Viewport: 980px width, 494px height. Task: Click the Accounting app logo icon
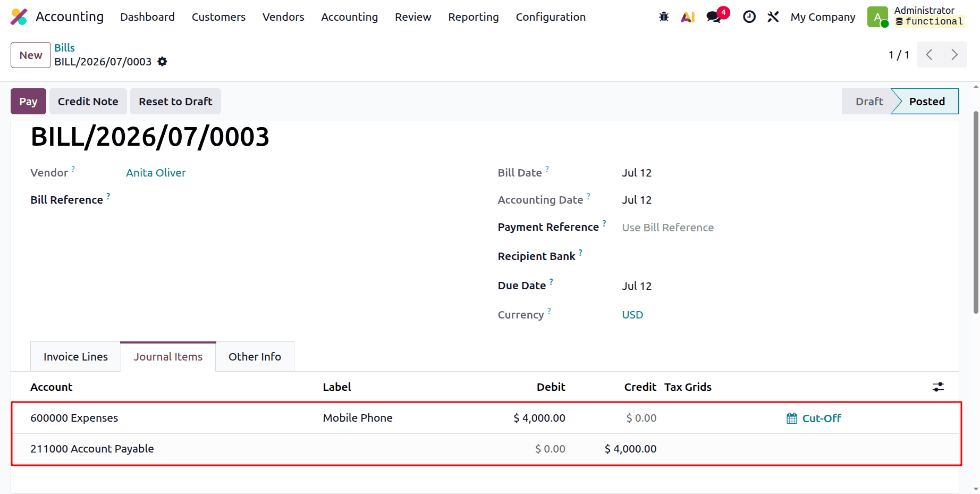click(x=19, y=17)
